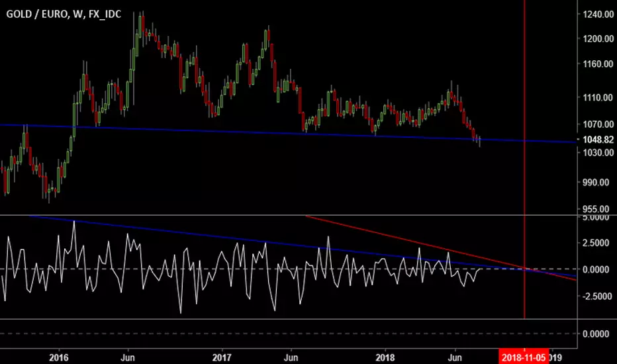Click the 2018 label on time axis
Viewport: 617px width, 364px height.
coord(385,357)
